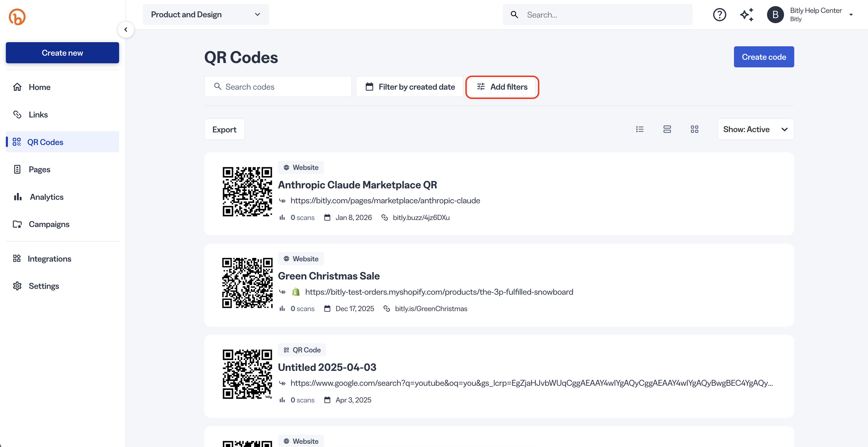
Task: Open the Show: Active dropdown
Action: [x=755, y=129]
